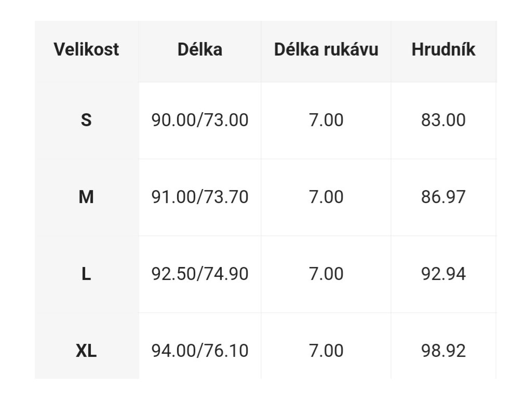Click the 90.00/73.00 length cell
This screenshot has width=532, height=399.
[x=200, y=120]
